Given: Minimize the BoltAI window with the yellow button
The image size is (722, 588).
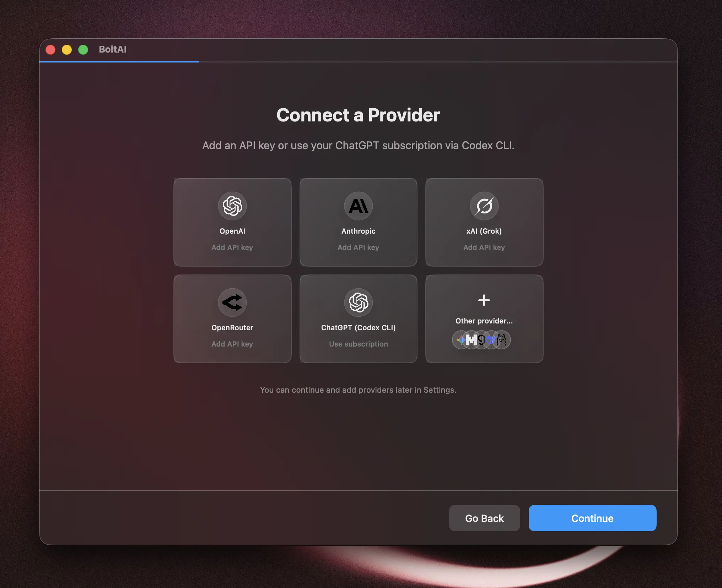Looking at the screenshot, I should (x=67, y=50).
